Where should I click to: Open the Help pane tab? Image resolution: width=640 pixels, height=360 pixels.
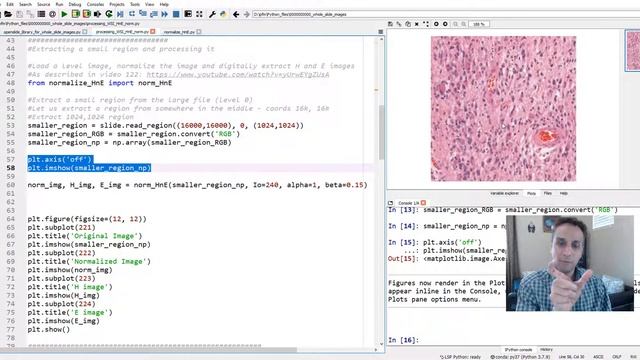564,193
